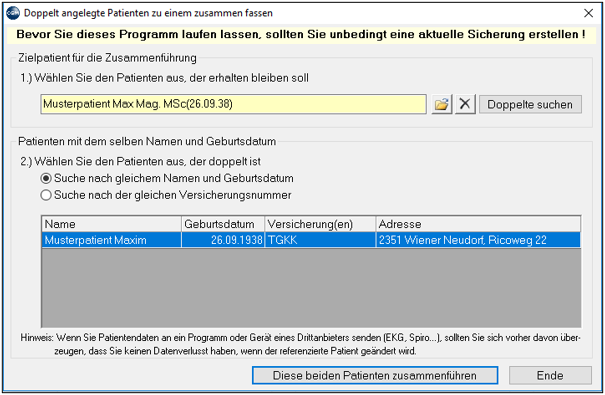Click the 2351 Wiener Neudorf, Ricoweg 22 cell
Image resolution: width=605 pixels, height=395 pixels.
(478, 240)
